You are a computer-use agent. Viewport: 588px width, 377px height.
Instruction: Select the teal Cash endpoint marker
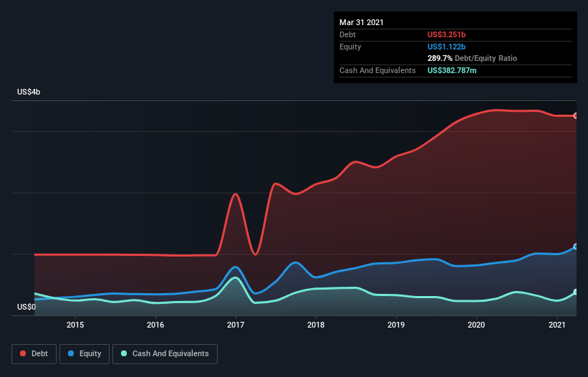pos(576,292)
